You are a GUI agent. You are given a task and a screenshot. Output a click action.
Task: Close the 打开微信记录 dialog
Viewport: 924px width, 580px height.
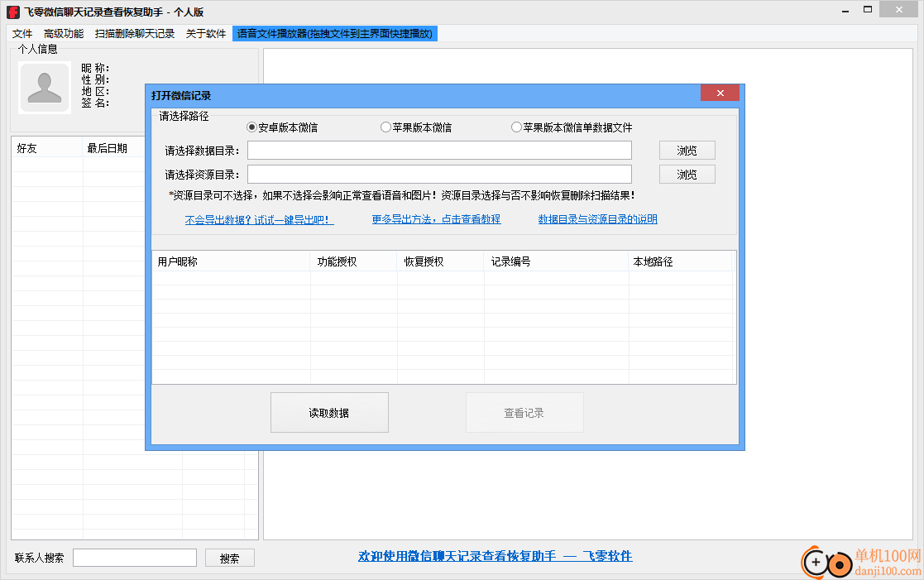720,93
